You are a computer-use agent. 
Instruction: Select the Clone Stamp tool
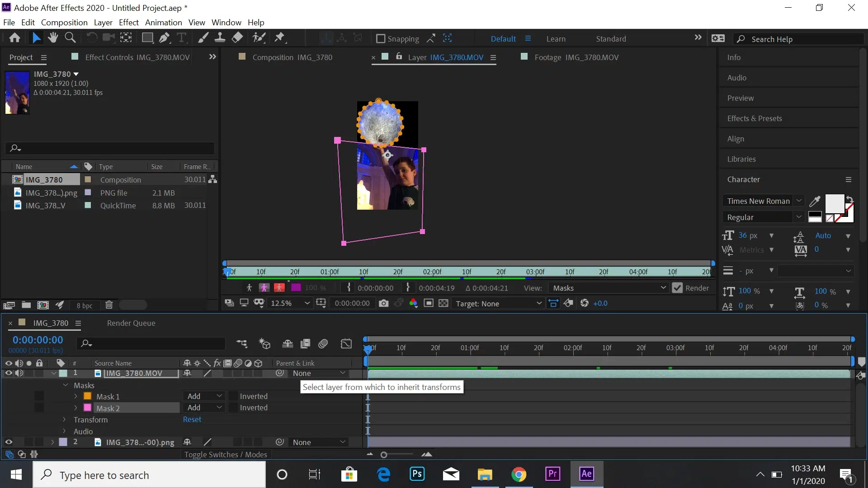220,38
